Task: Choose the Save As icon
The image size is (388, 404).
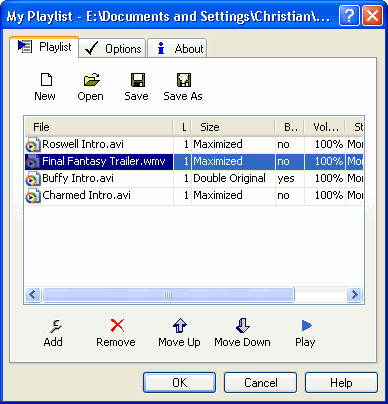Action: tap(184, 80)
